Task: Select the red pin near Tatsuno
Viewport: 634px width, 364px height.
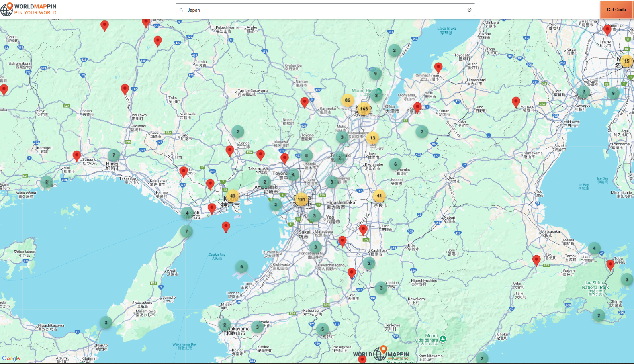Action: 77,156
